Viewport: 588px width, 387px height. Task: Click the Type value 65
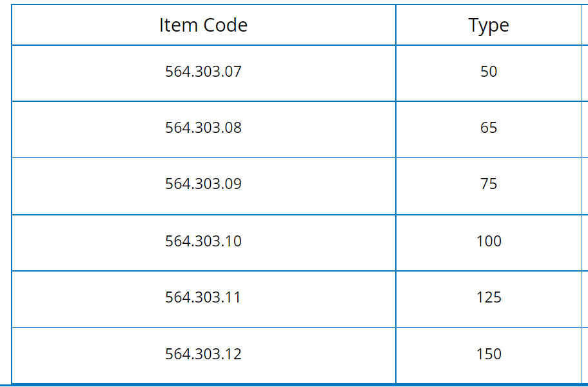click(489, 128)
